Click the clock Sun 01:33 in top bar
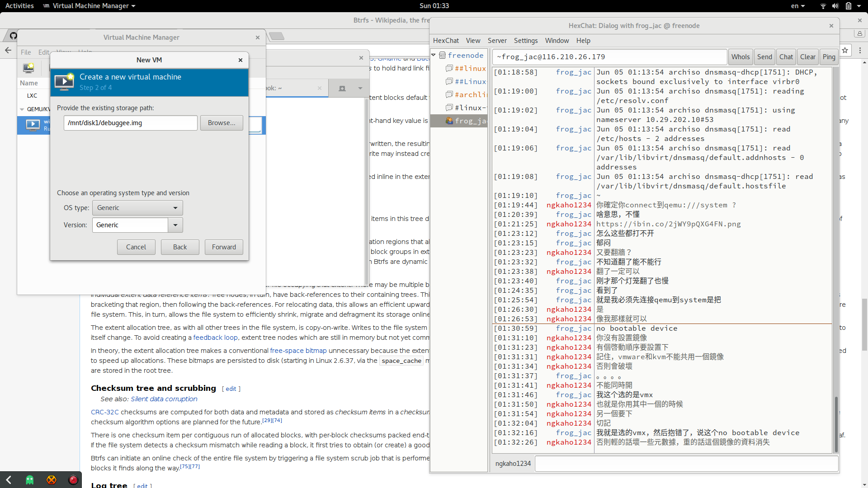Image resolution: width=868 pixels, height=488 pixels. pyautogui.click(x=434, y=6)
